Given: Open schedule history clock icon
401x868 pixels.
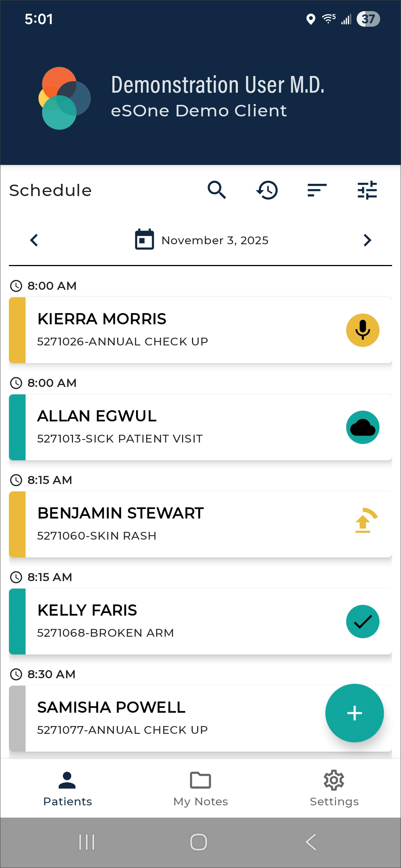Looking at the screenshot, I should [x=267, y=190].
